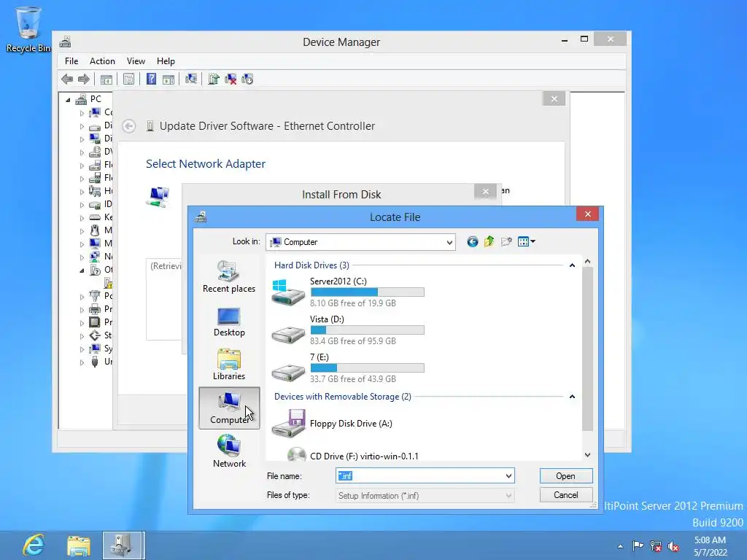Click Show/Hide Console Tree toolbar icon
This screenshot has width=747, height=560.
pyautogui.click(x=107, y=79)
